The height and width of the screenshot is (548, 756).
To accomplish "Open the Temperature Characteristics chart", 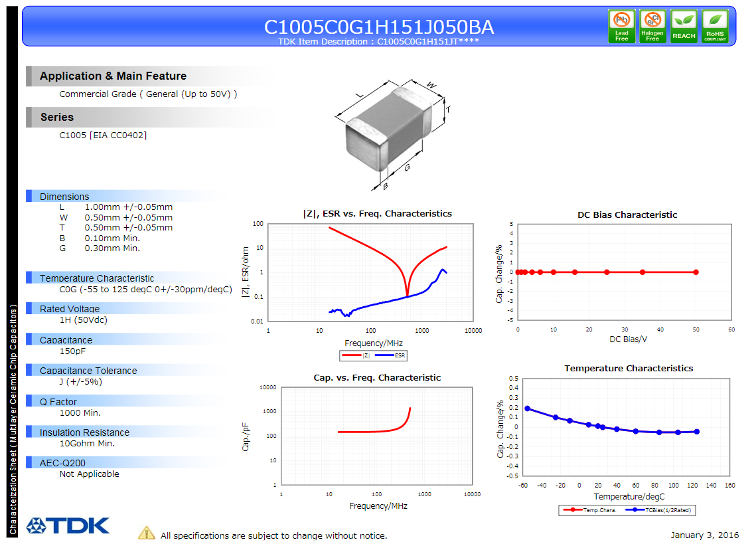I will pos(627,427).
